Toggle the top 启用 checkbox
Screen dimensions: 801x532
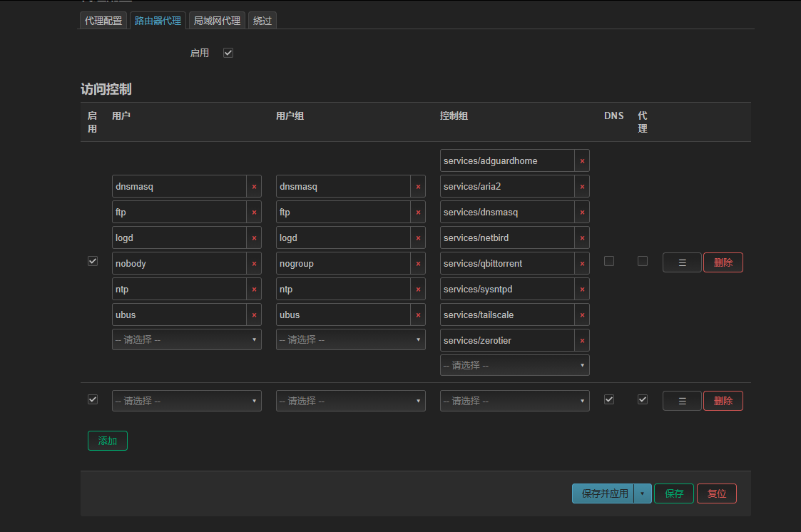point(228,53)
